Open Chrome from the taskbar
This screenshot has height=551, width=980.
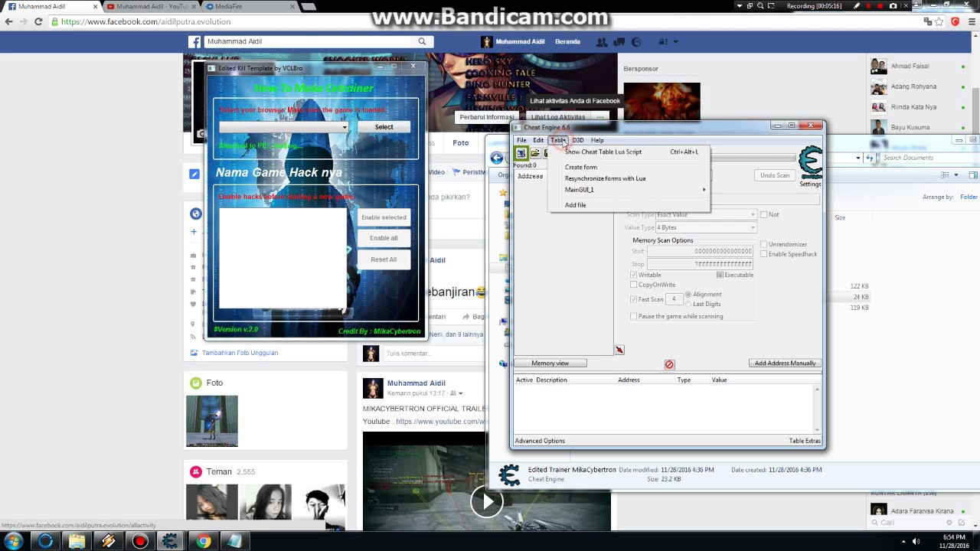point(203,541)
